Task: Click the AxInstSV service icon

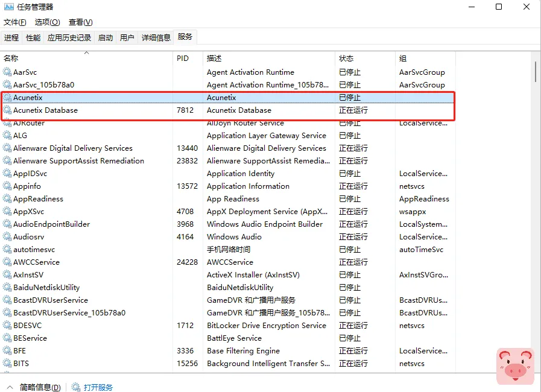Action: [x=7, y=274]
